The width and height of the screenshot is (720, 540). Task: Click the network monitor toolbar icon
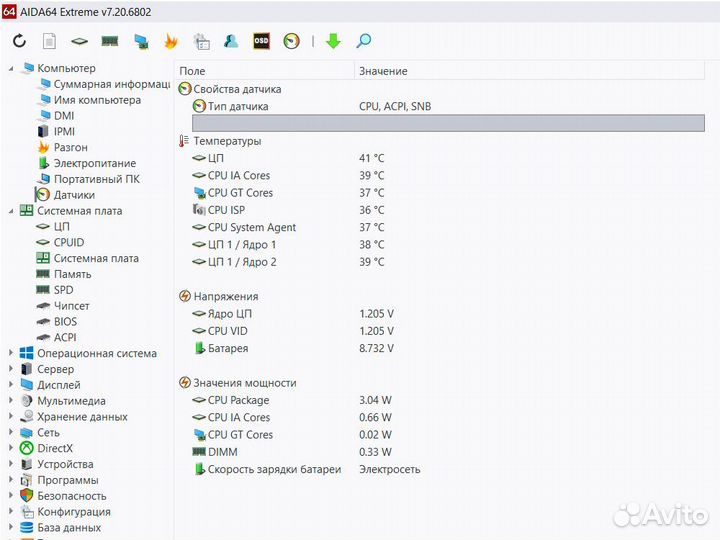tap(141, 41)
